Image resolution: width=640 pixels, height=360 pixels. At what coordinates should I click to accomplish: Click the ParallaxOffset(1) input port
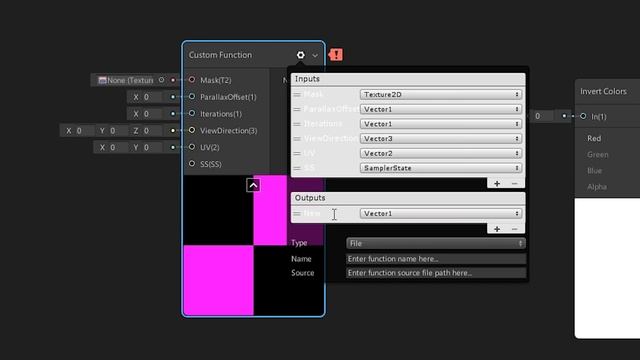click(x=192, y=96)
